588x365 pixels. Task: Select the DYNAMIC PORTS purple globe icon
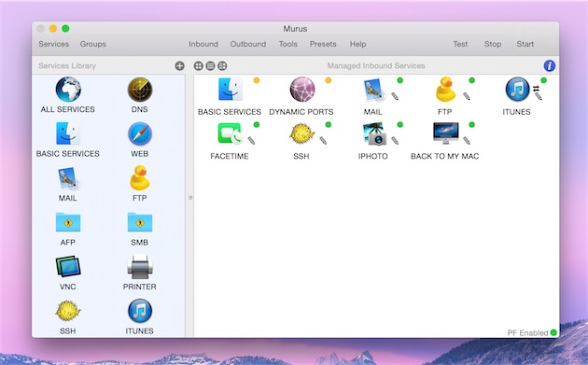301,90
